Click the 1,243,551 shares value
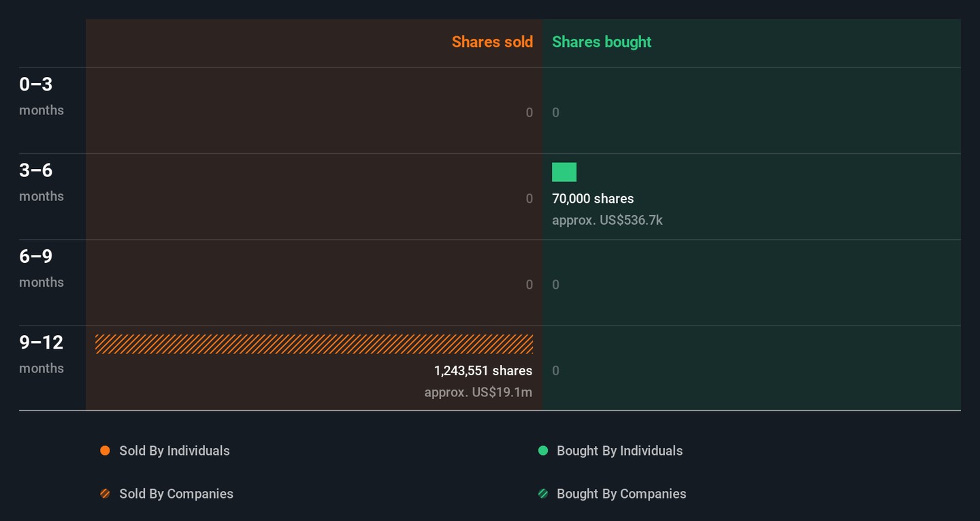Viewport: 980px width, 521px height. (483, 371)
